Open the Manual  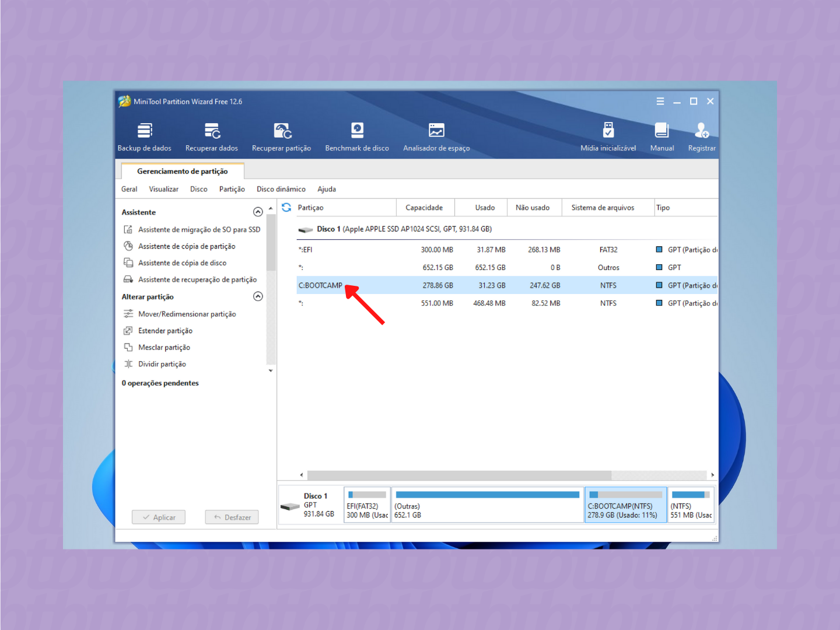pyautogui.click(x=662, y=137)
